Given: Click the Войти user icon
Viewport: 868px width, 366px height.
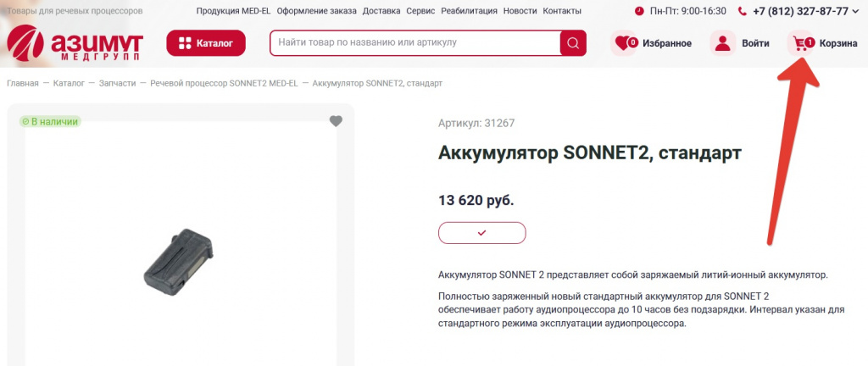Looking at the screenshot, I should 723,43.
